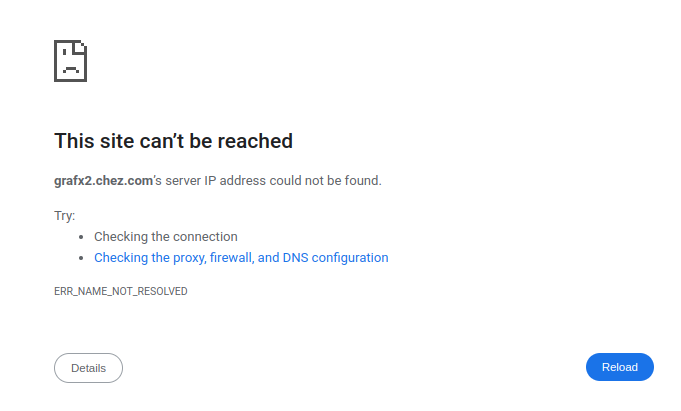Open the Details button

(88, 368)
